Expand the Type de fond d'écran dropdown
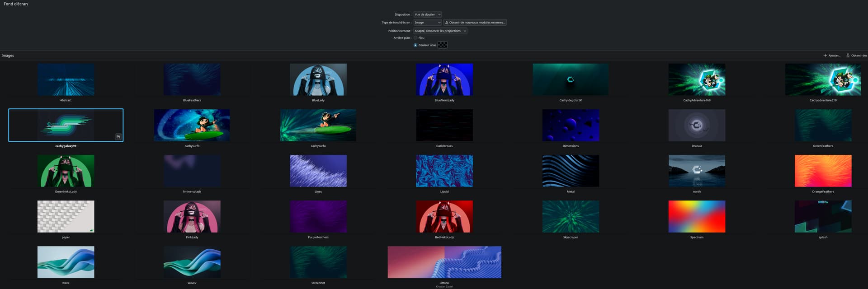This screenshot has height=289, width=868. tap(427, 23)
